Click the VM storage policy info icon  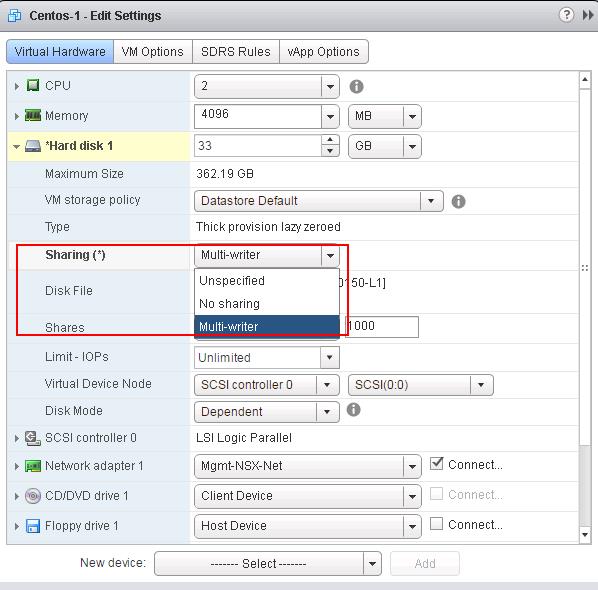(x=458, y=201)
